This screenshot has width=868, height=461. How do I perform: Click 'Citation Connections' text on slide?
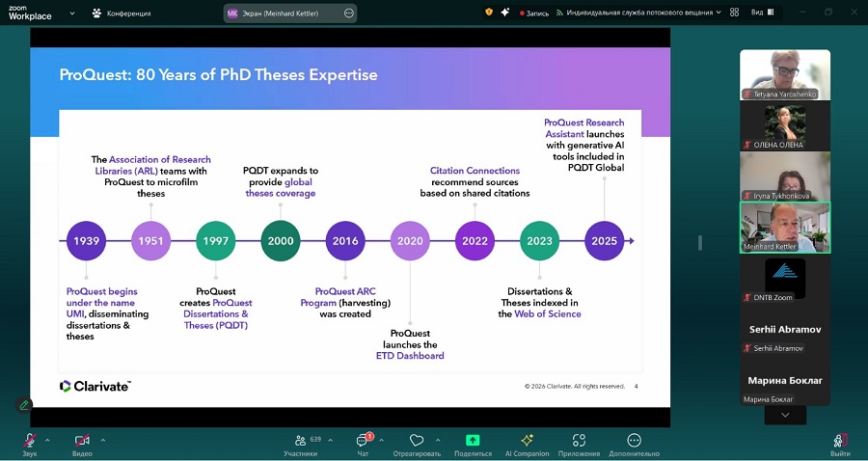click(x=475, y=171)
